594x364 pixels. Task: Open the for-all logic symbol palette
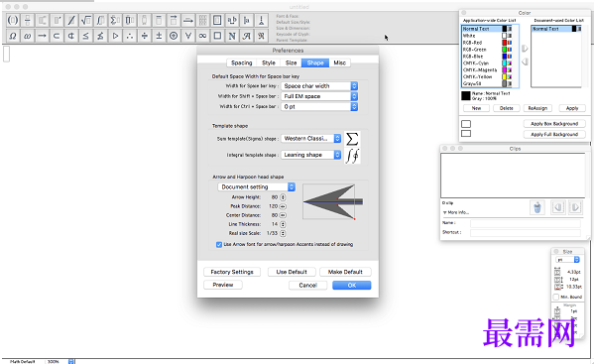tap(187, 36)
